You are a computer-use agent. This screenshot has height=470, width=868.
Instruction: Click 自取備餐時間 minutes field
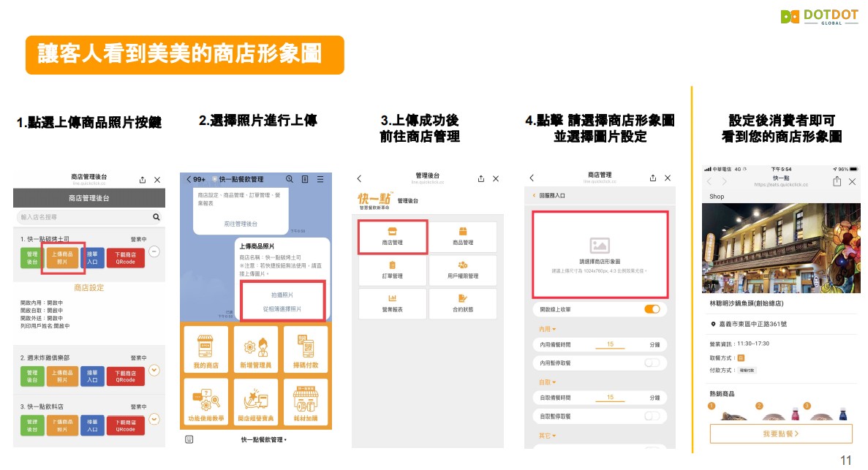tap(610, 398)
